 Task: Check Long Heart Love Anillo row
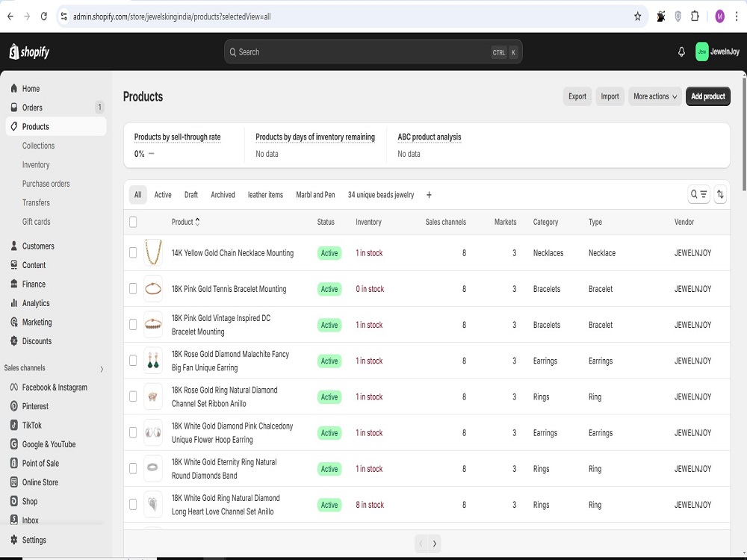(x=133, y=504)
